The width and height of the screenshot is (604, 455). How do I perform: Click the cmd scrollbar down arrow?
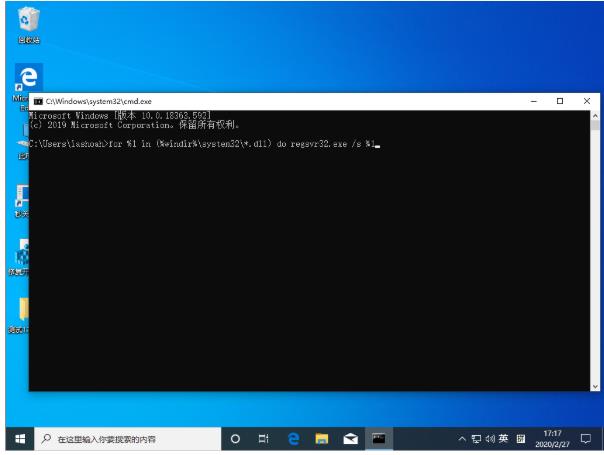coord(595,386)
